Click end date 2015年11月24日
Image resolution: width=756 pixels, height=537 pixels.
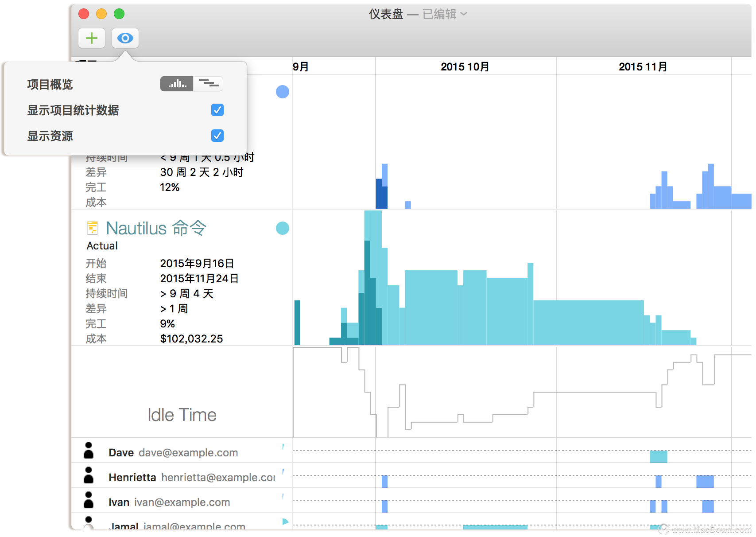point(199,279)
